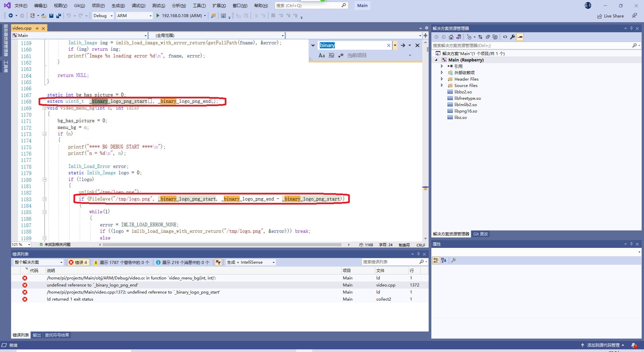This screenshot has width=644, height=352.
Task: Select libpng16.so in Solution Explorer
Action: point(466,111)
